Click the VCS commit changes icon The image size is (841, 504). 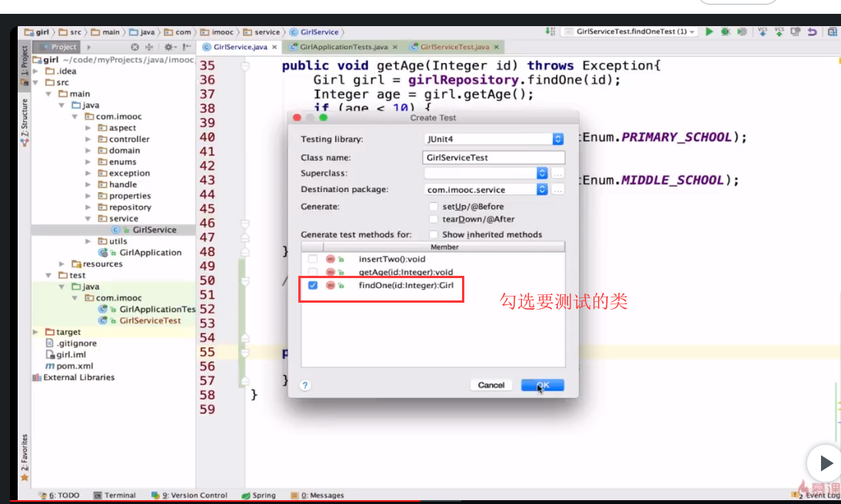pos(779,31)
